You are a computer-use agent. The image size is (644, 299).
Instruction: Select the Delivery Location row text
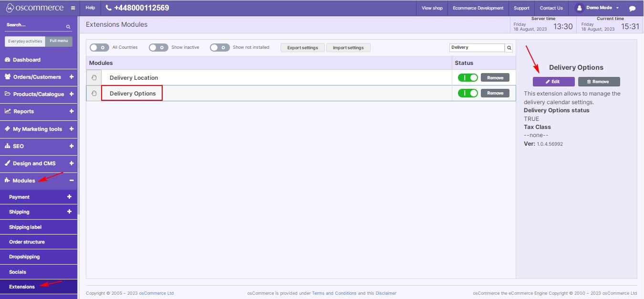tap(134, 78)
